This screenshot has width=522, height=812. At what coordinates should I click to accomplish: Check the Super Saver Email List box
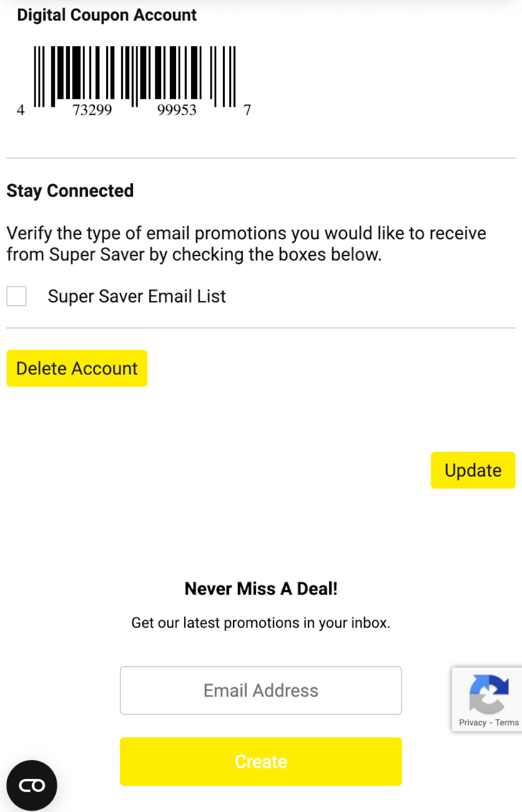coord(16,296)
